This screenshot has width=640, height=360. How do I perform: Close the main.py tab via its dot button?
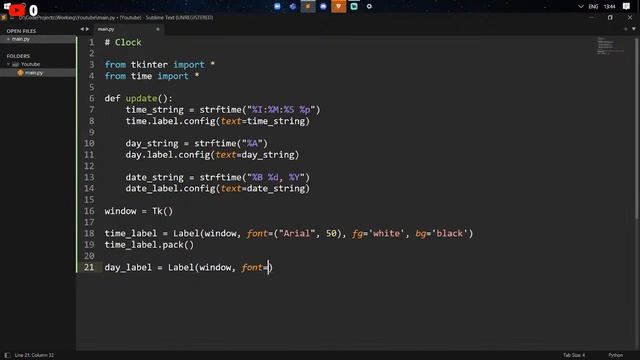point(158,29)
